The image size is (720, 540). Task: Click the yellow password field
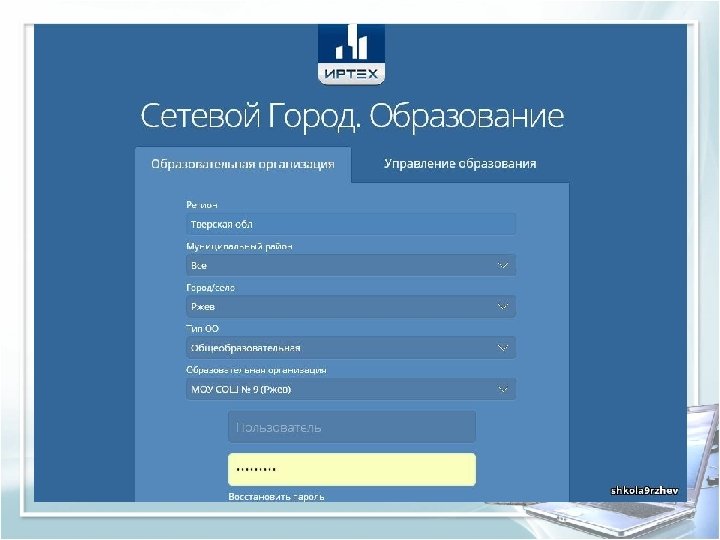pos(352,469)
